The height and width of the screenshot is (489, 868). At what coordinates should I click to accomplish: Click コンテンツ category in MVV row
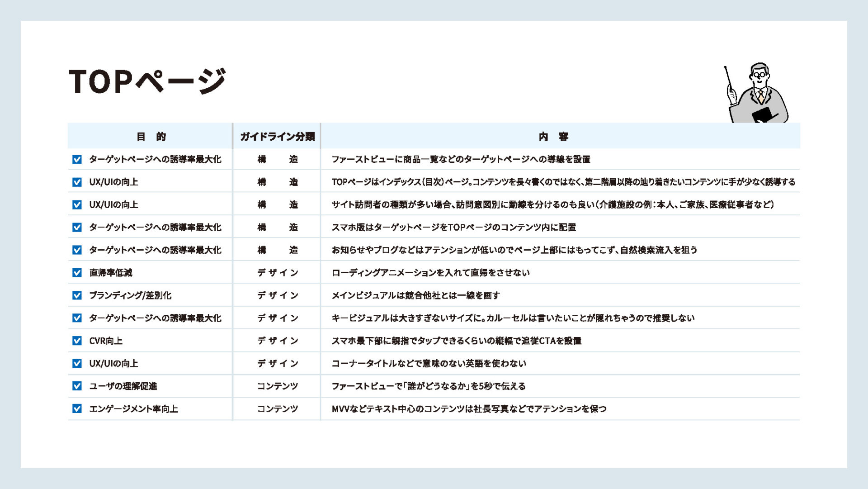[277, 408]
